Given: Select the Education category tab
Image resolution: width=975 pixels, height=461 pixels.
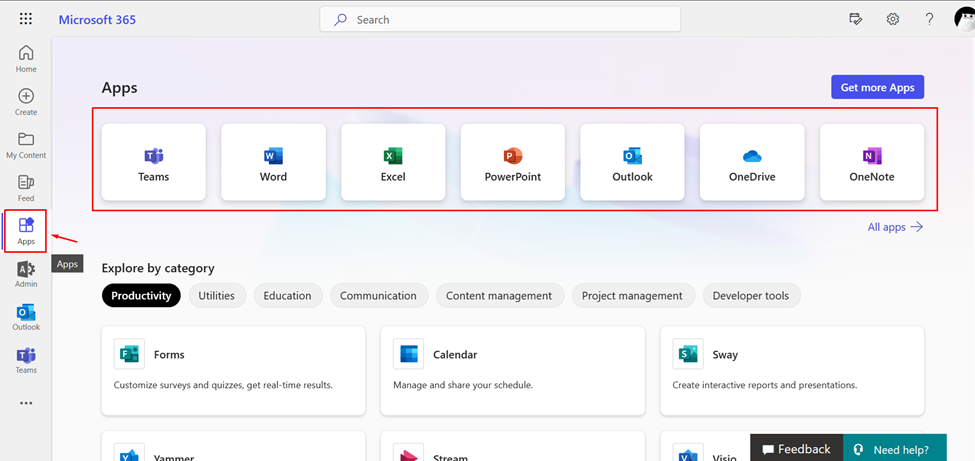Looking at the screenshot, I should 287,296.
